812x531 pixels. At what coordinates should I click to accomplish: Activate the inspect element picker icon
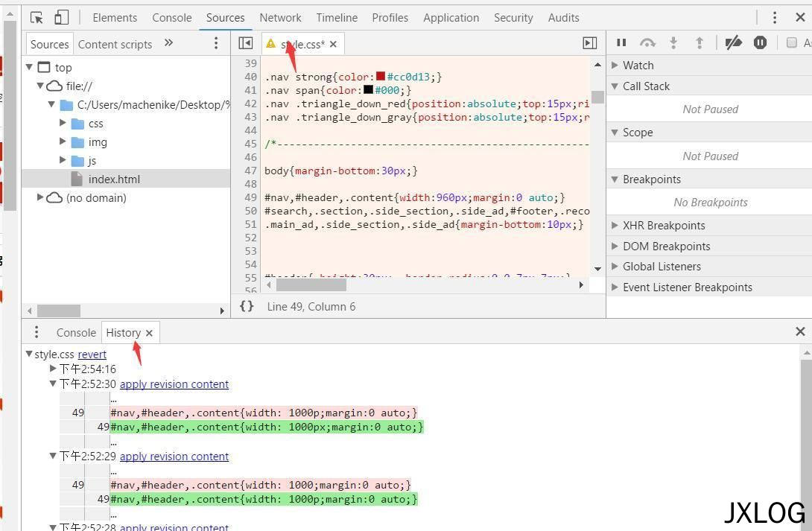tap(37, 18)
